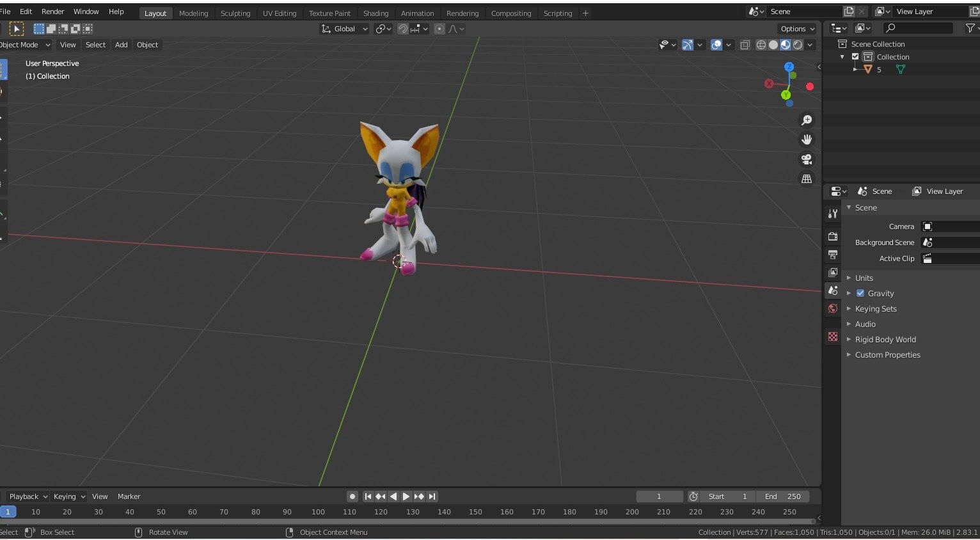The image size is (980, 540).
Task: Click object 5 orange triangle icon
Action: coord(868,70)
